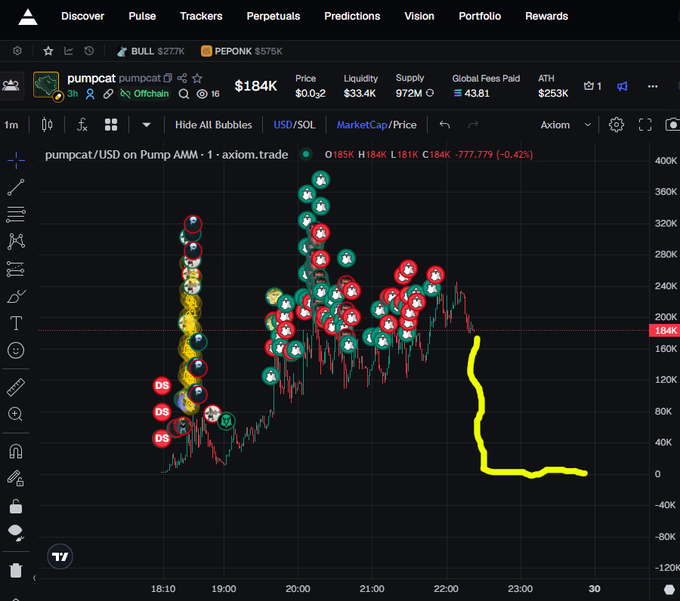Undo last chart action
Screen dimensions: 680x601
pos(445,125)
